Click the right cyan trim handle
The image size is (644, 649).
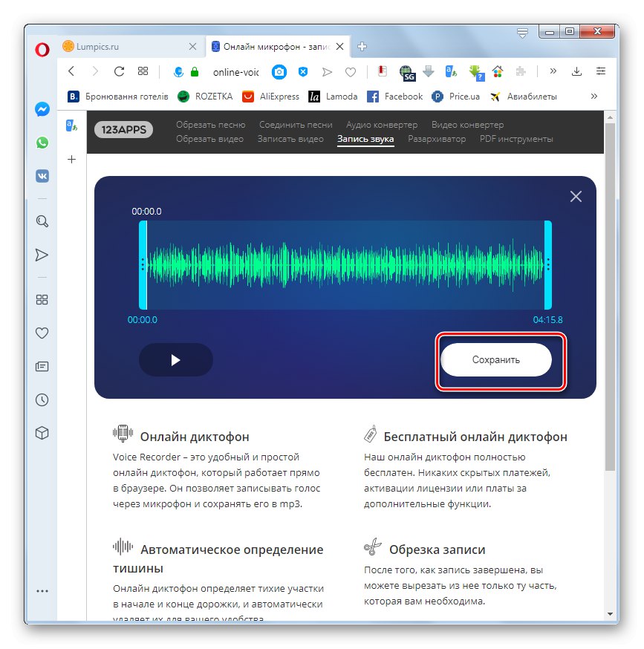pos(548,265)
